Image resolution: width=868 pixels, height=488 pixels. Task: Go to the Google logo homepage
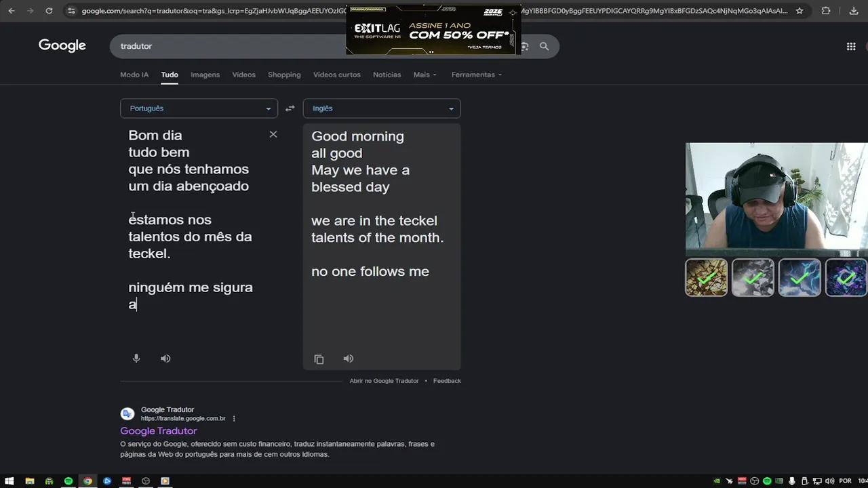(62, 45)
